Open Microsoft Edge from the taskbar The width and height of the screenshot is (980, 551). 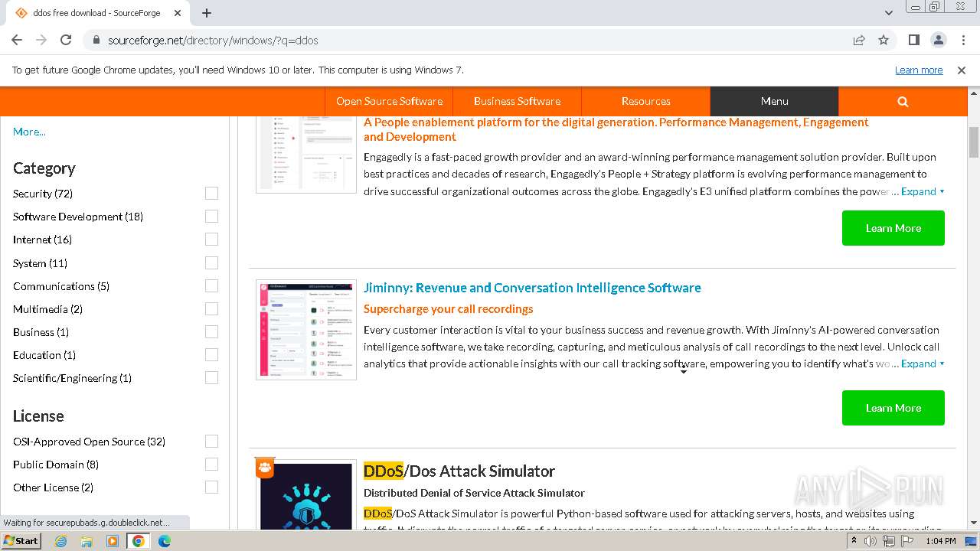coord(164,541)
